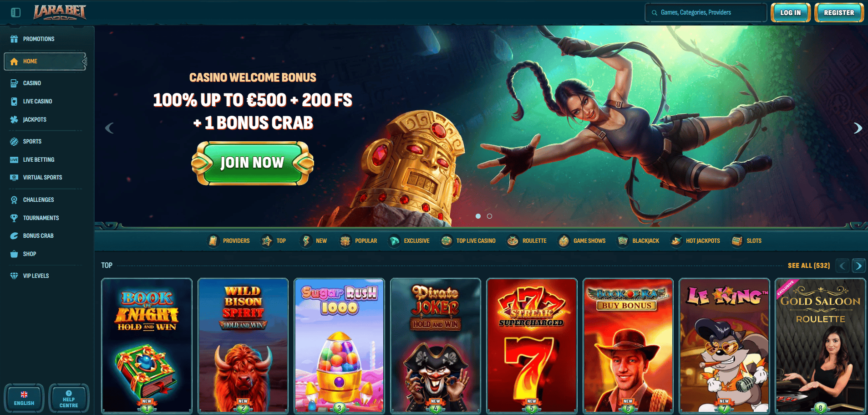Click the Hot Jackpots category icon
Screen dimensions: 868x415
pos(676,241)
